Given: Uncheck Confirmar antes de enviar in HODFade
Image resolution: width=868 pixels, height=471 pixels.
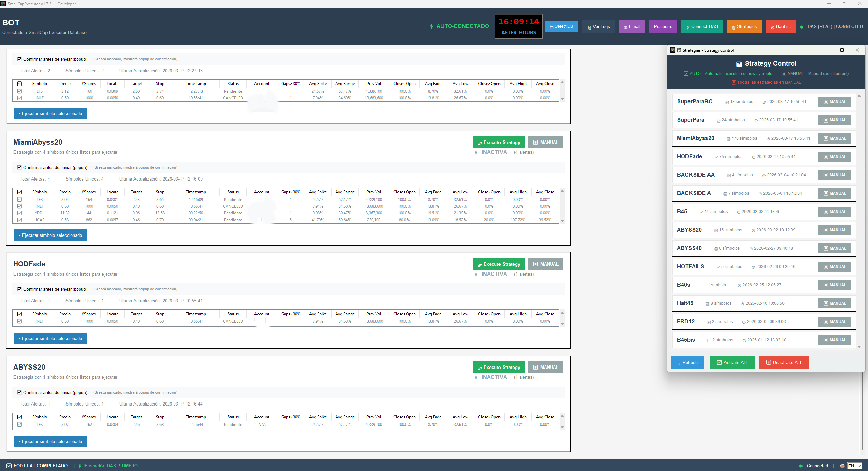Looking at the screenshot, I should point(19,289).
